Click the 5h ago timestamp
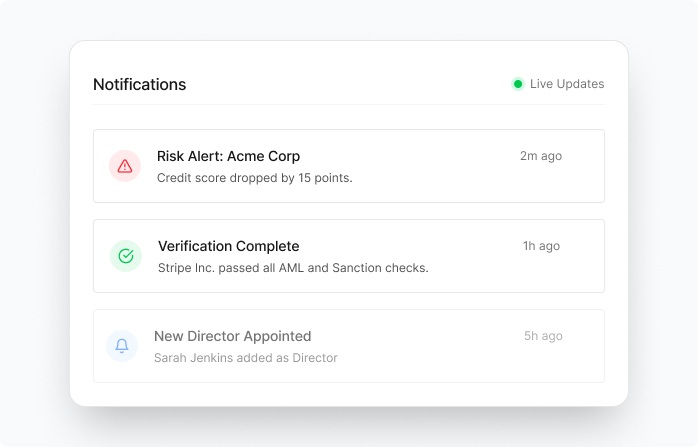 543,336
